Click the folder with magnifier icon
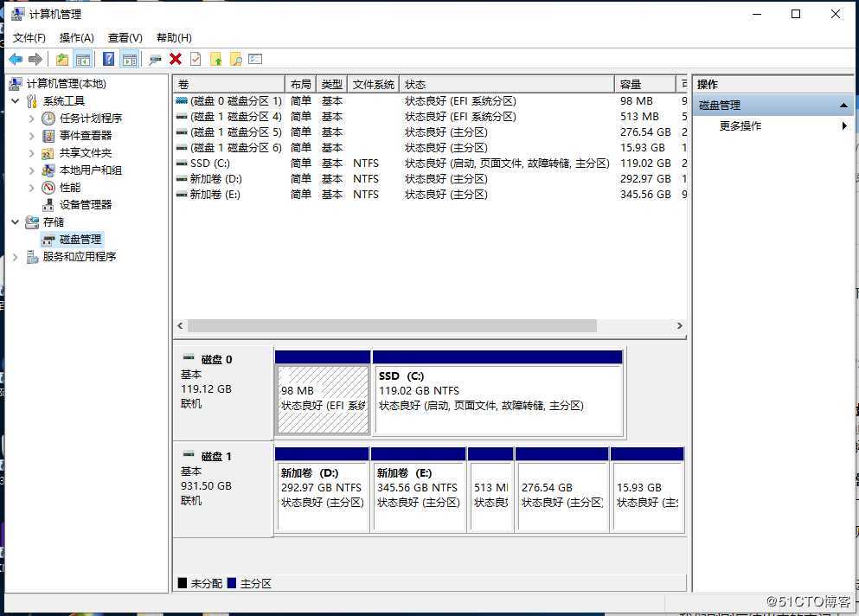Image resolution: width=859 pixels, height=616 pixels. [235, 59]
